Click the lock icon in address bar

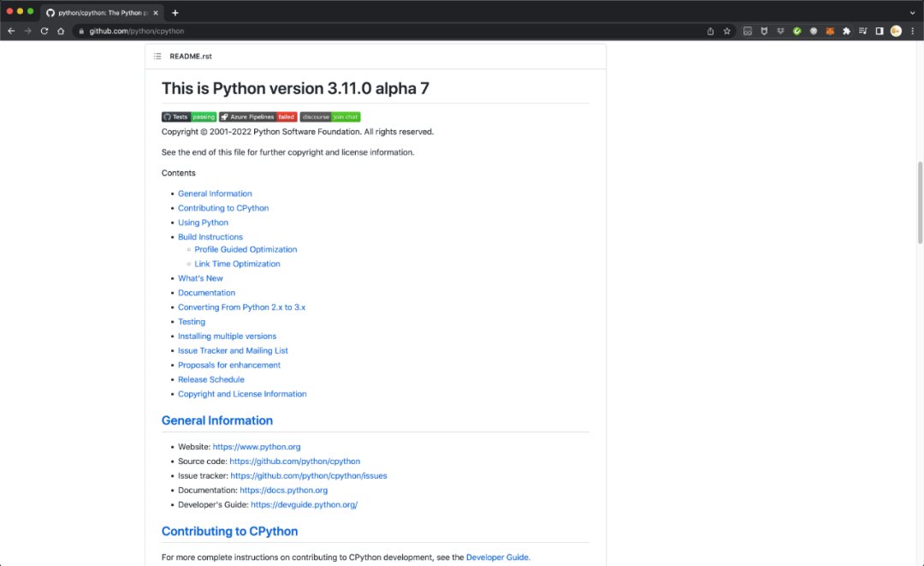pyautogui.click(x=81, y=31)
